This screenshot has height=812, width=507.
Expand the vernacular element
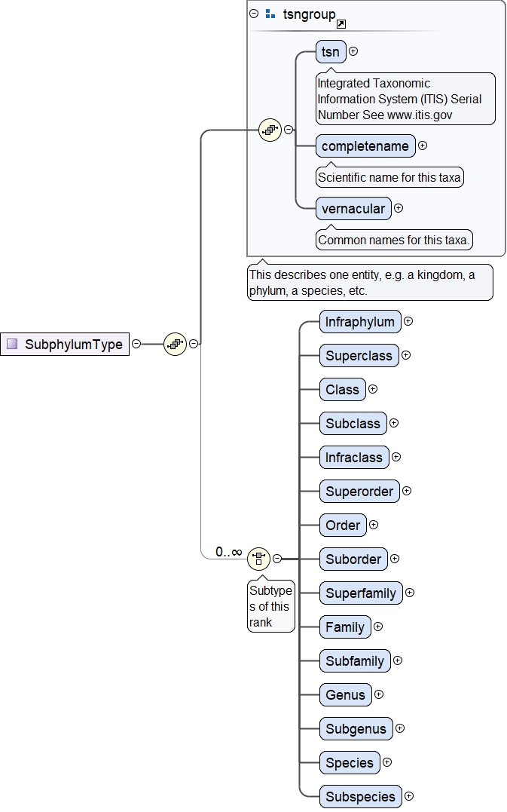coord(399,208)
